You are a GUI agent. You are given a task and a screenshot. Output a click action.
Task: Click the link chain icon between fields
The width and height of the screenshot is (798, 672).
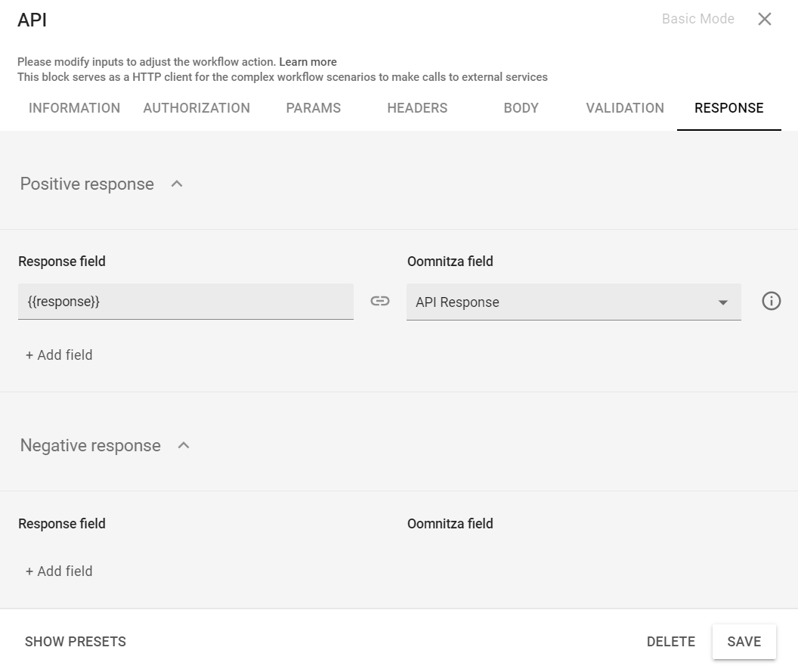(x=380, y=302)
